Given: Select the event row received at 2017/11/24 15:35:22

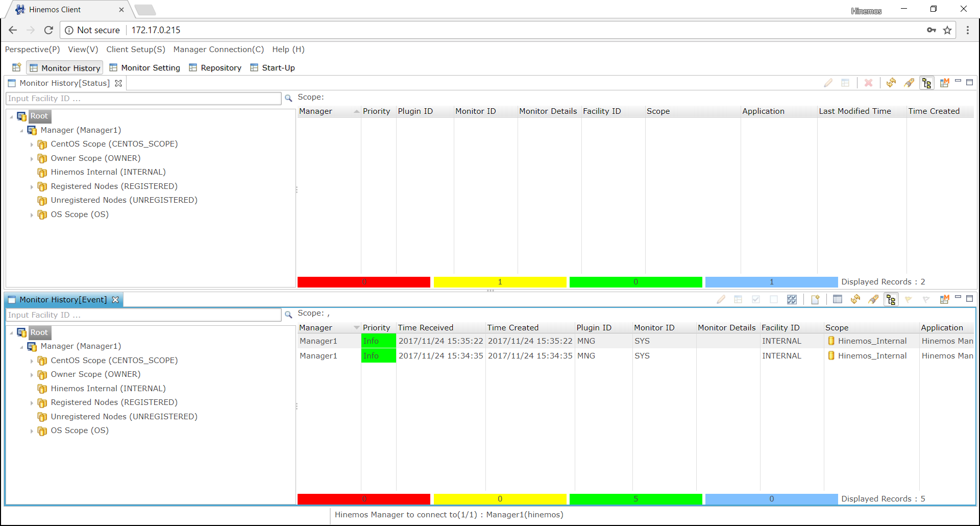Looking at the screenshot, I should 635,341.
